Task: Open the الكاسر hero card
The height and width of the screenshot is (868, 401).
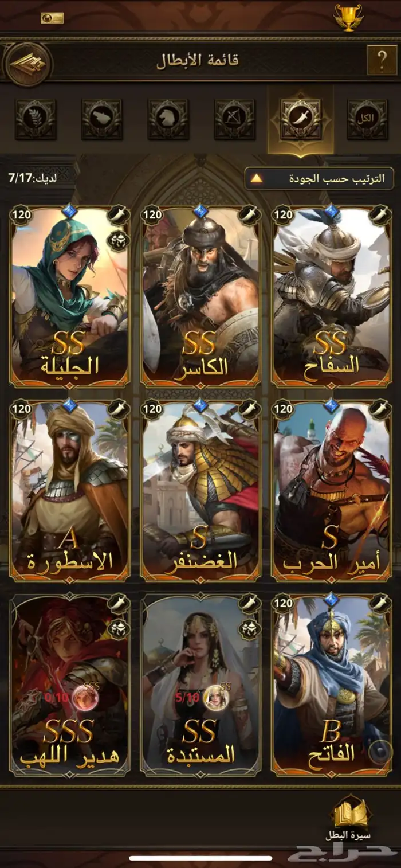Action: click(200, 297)
